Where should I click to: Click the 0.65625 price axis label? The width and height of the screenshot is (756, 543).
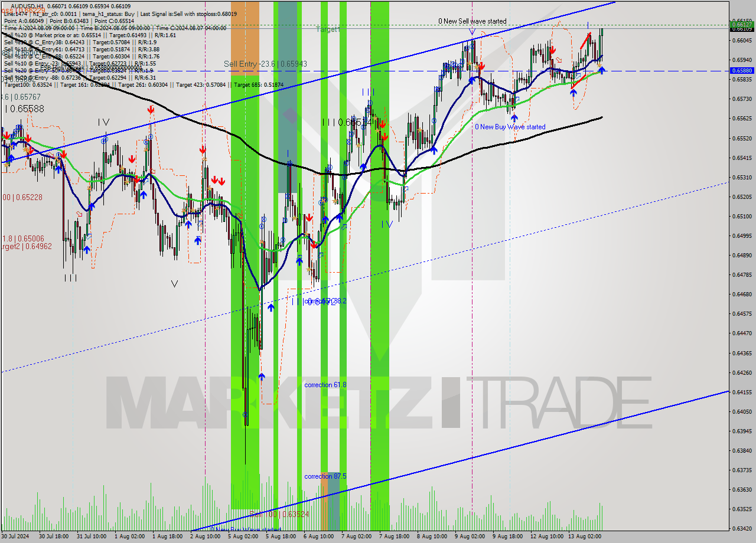pyautogui.click(x=742, y=119)
